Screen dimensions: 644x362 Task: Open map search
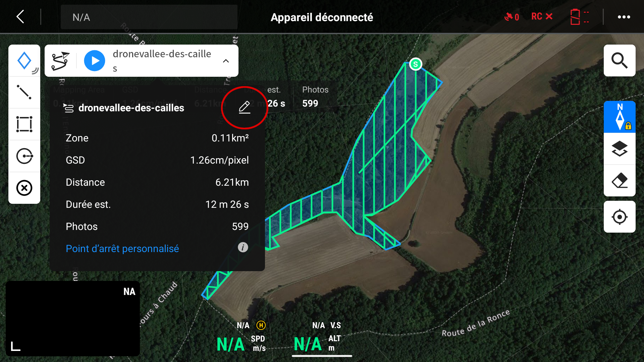tap(620, 61)
